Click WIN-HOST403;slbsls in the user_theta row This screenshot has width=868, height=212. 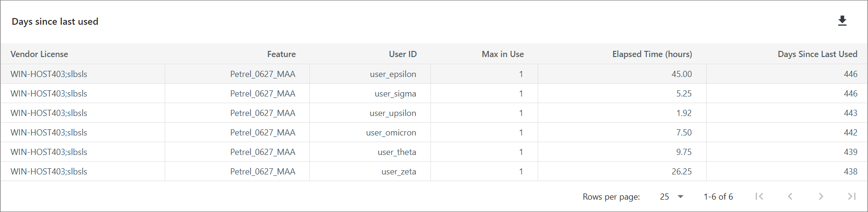49,152
